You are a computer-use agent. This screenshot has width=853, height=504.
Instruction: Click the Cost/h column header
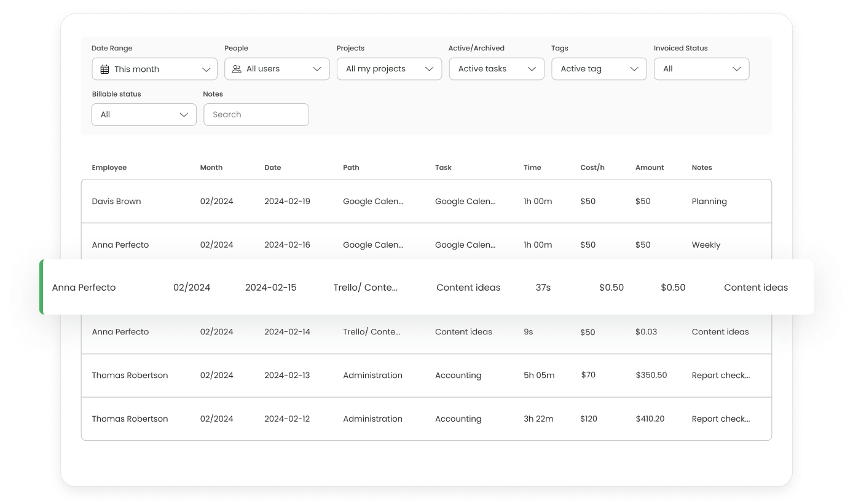click(x=592, y=167)
